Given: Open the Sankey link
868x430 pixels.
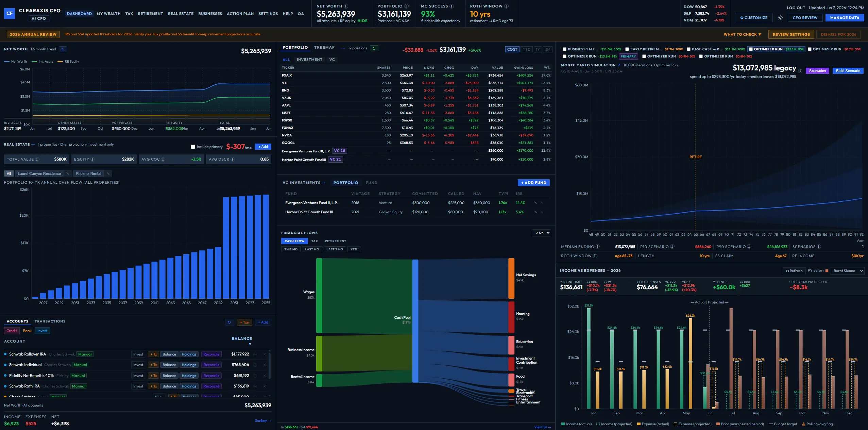Looking at the screenshot, I should (263, 421).
